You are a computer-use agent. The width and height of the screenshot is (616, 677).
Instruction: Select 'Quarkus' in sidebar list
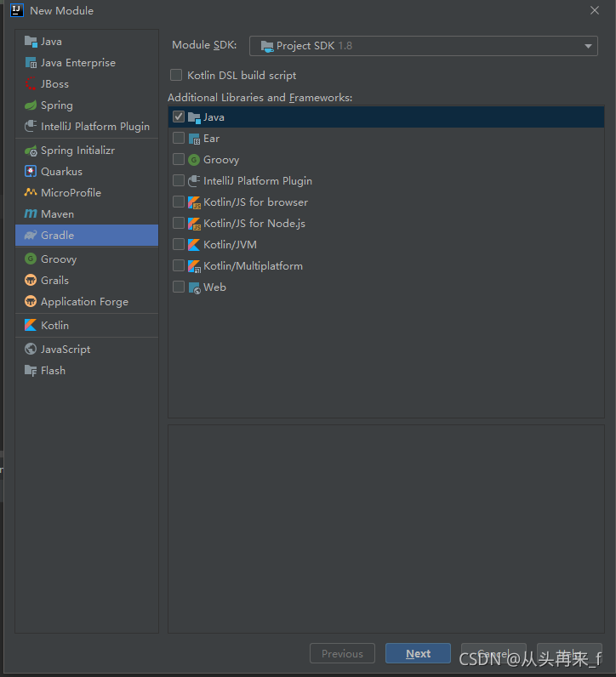[x=87, y=172]
